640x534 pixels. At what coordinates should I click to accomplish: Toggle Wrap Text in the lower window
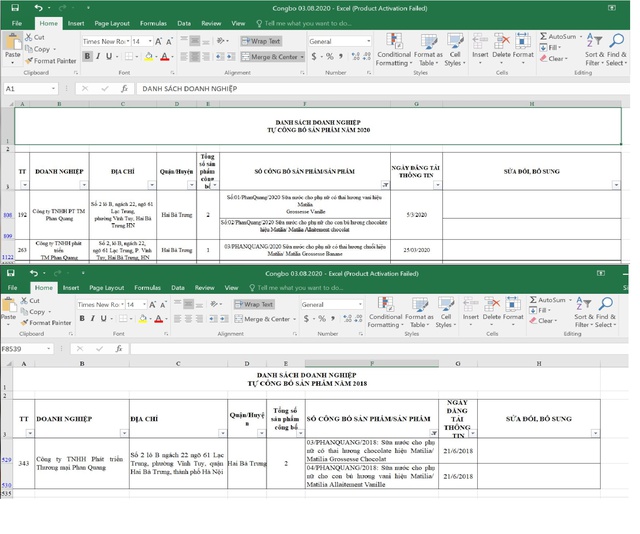coord(254,304)
